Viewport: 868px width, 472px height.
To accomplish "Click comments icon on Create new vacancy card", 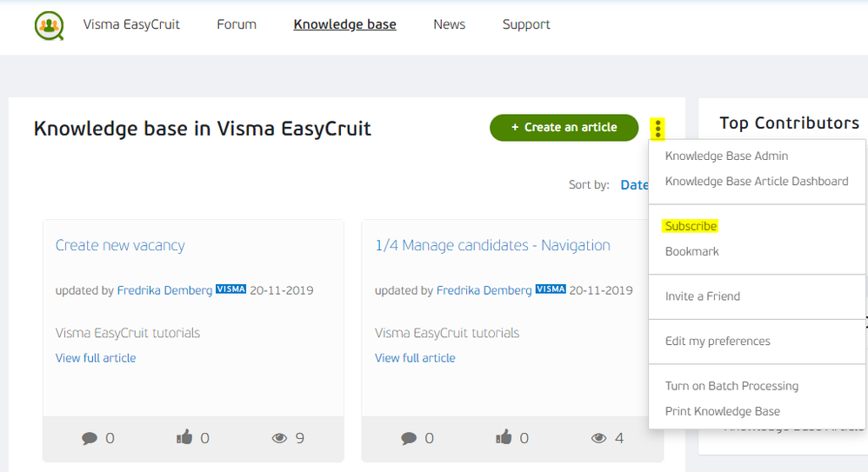I will pos(90,439).
